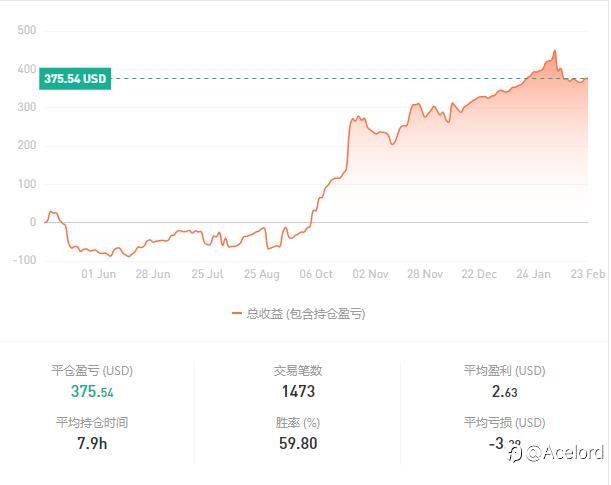Image resolution: width=611 pixels, height=485 pixels.
Task: Click the 23 Feb axis label
Action: (x=588, y=273)
